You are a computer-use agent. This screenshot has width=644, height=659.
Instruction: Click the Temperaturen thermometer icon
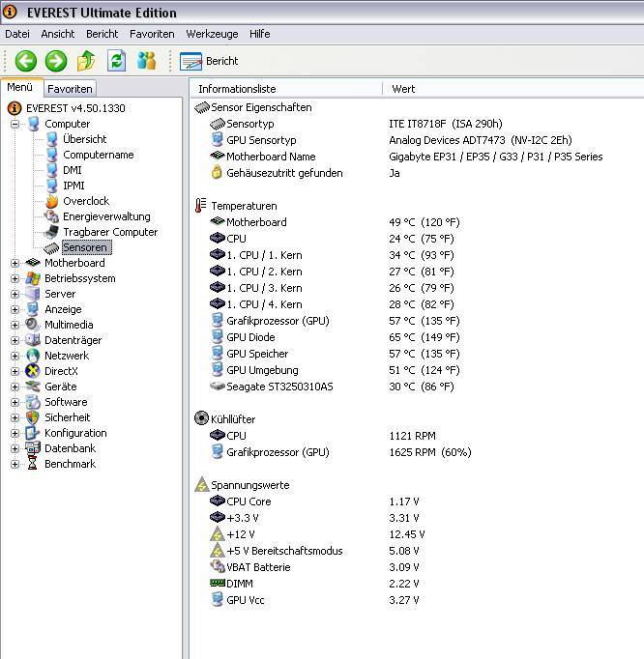[x=201, y=206]
